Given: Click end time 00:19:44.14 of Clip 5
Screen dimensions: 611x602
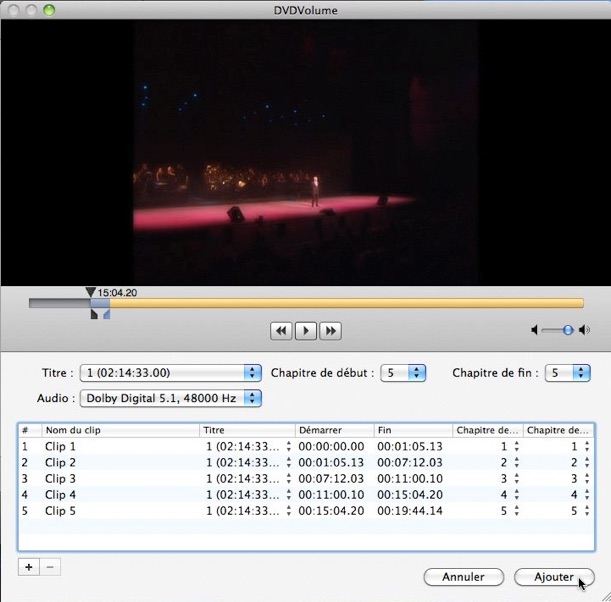Looking at the screenshot, I should 410,511.
